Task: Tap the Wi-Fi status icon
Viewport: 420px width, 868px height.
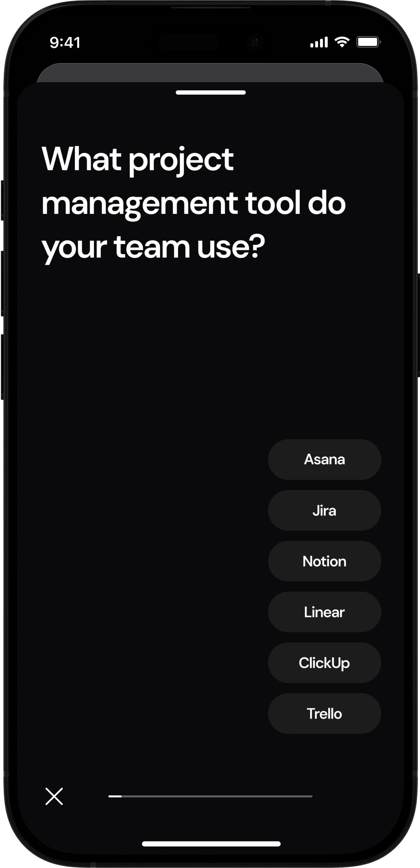Action: point(342,42)
